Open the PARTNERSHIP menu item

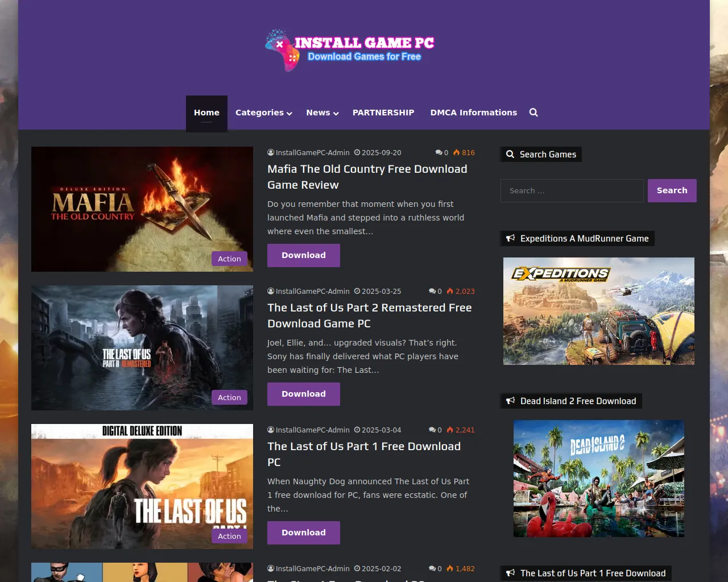pyautogui.click(x=383, y=113)
